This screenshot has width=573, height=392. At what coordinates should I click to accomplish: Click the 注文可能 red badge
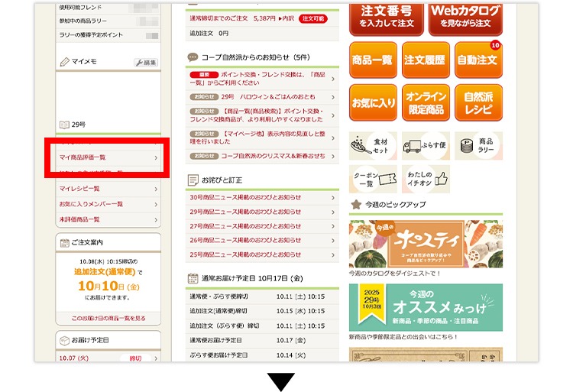coord(313,18)
